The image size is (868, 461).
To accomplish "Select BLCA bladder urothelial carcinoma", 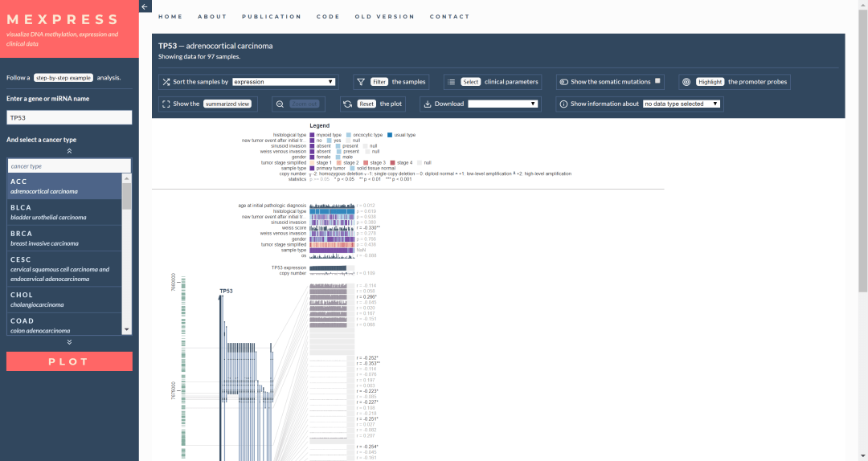I will (64, 212).
